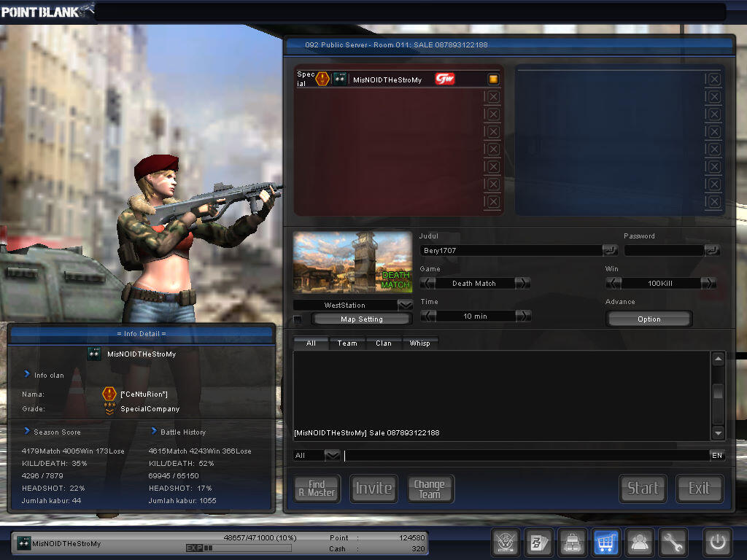This screenshot has height=560, width=747.
Task: Toggle the top blue team slot
Action: pyautogui.click(x=714, y=79)
